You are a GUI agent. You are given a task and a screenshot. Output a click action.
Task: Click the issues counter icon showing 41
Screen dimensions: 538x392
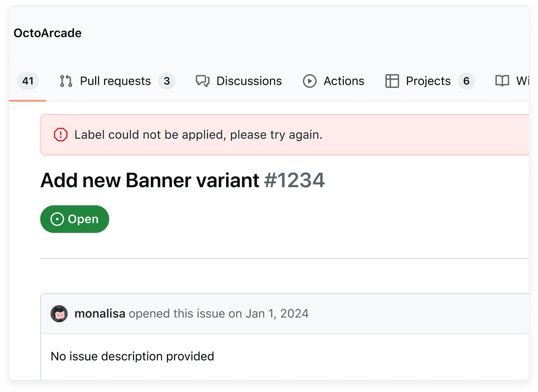coord(27,81)
